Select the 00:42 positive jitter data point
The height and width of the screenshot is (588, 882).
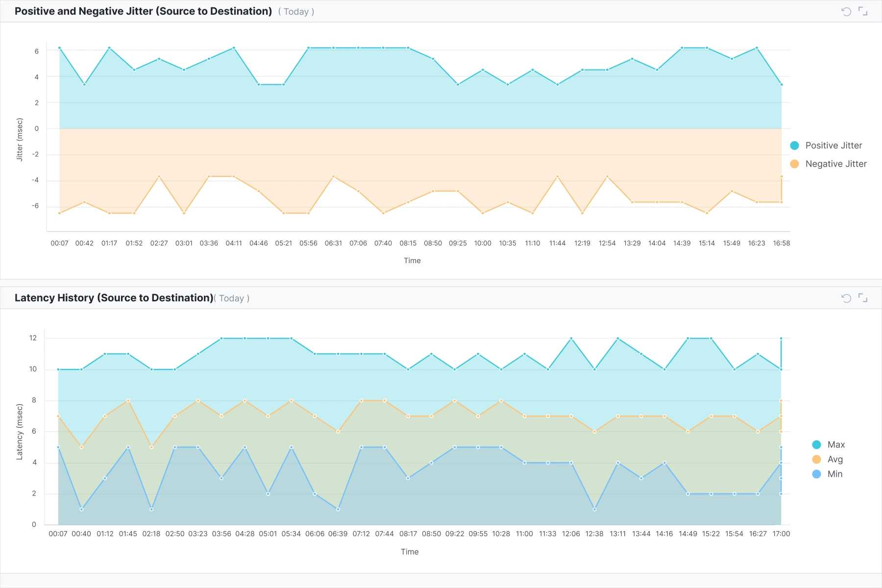(84, 84)
